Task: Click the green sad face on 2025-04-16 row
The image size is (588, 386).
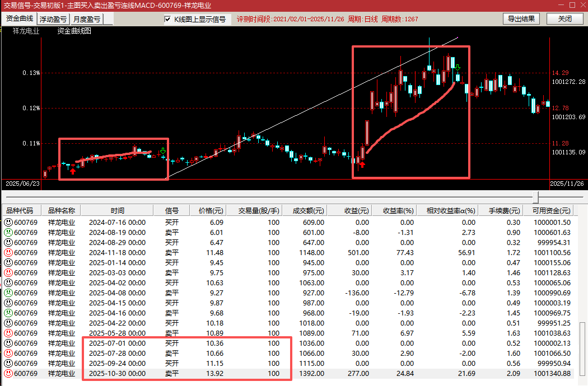Action: pos(8,313)
